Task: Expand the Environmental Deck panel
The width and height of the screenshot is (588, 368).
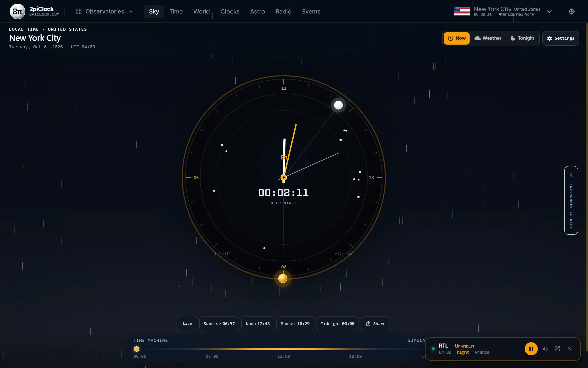Action: [571, 200]
